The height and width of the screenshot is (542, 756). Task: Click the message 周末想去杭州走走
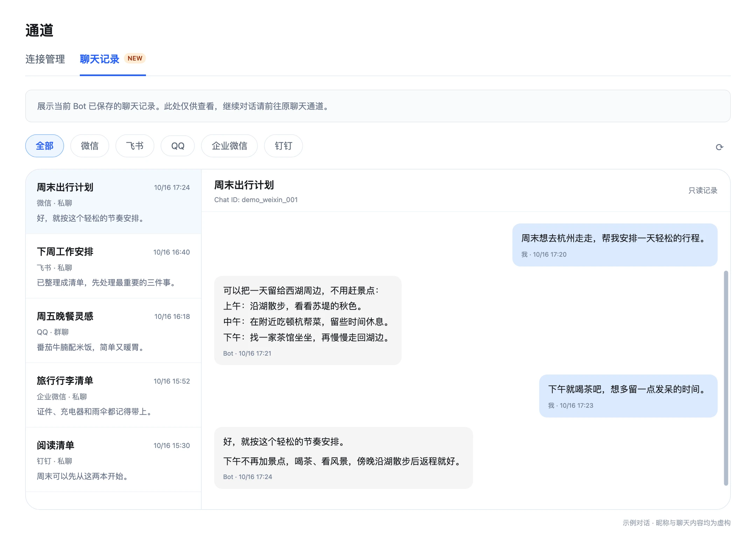(615, 245)
